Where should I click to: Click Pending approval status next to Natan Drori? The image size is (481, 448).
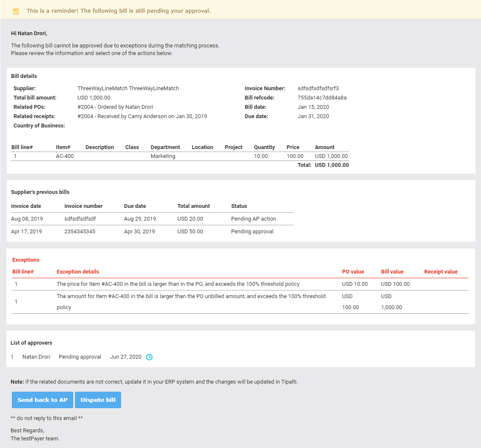[80, 357]
